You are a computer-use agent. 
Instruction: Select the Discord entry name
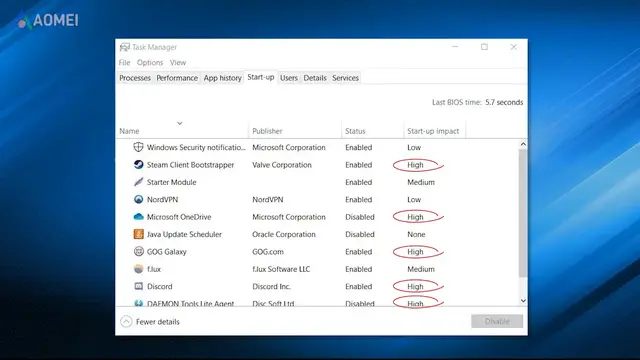[160, 287]
